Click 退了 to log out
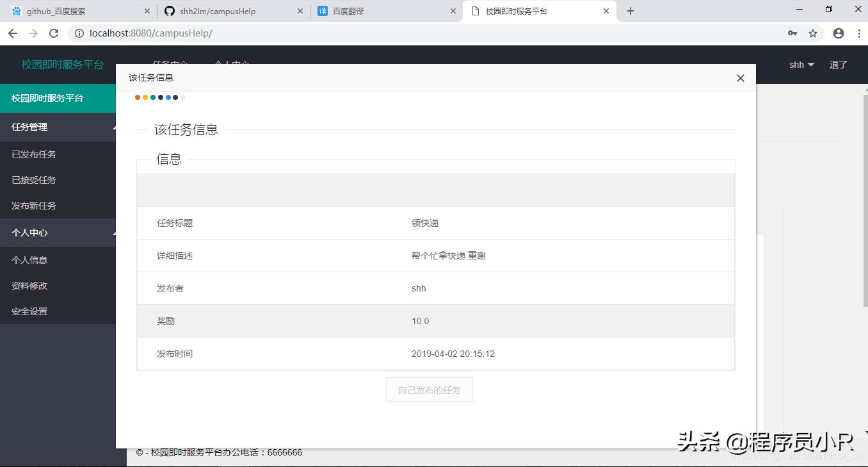Image resolution: width=868 pixels, height=467 pixels. (837, 64)
